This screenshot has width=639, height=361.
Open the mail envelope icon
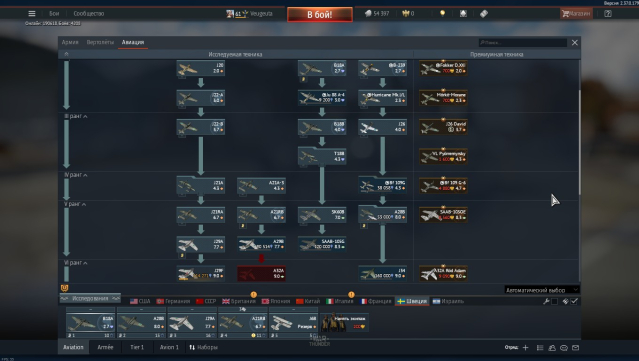[x=575, y=348]
